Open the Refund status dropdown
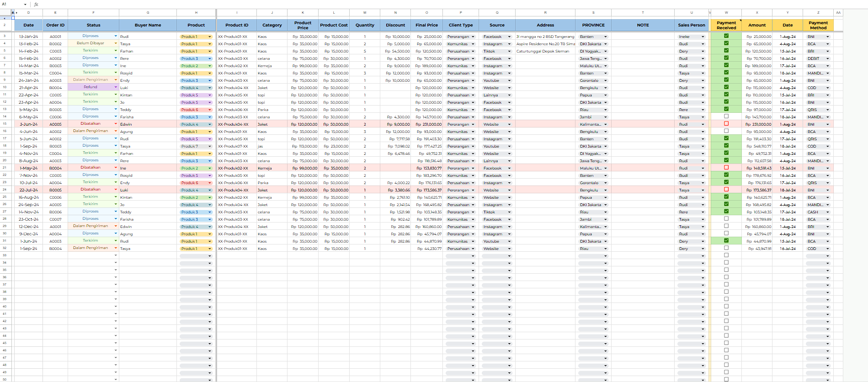This screenshot has height=382, width=868. [x=116, y=87]
